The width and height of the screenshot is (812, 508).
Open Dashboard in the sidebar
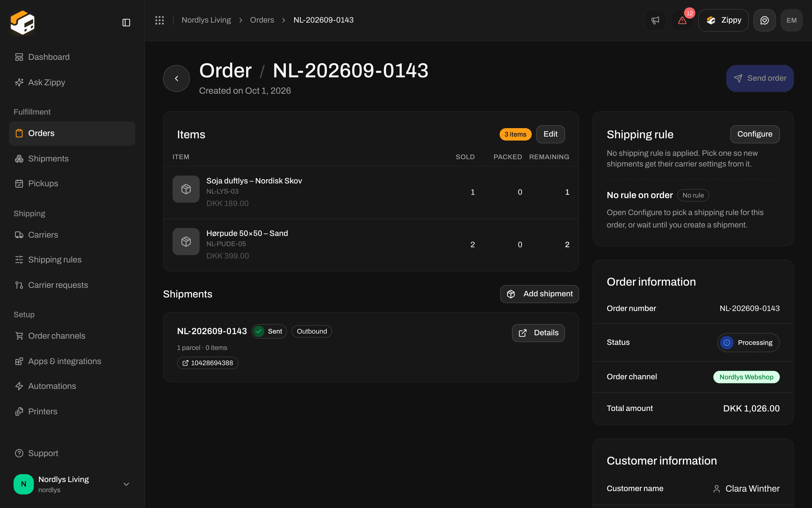(72, 57)
